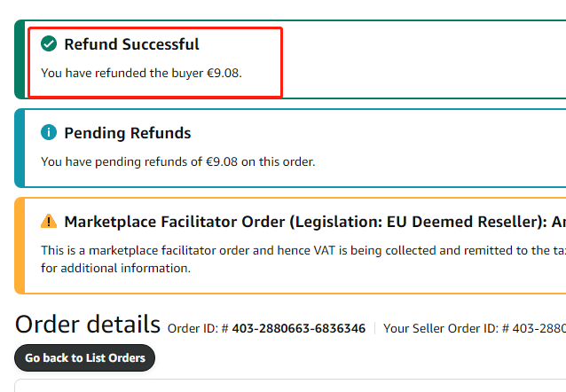Click the 'for additional information' text line

[x=116, y=267]
